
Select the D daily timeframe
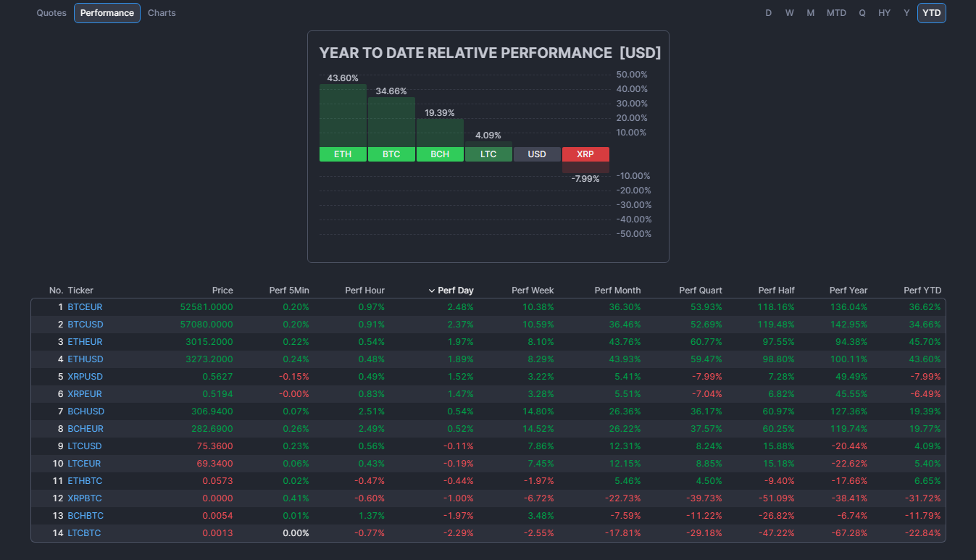[768, 13]
